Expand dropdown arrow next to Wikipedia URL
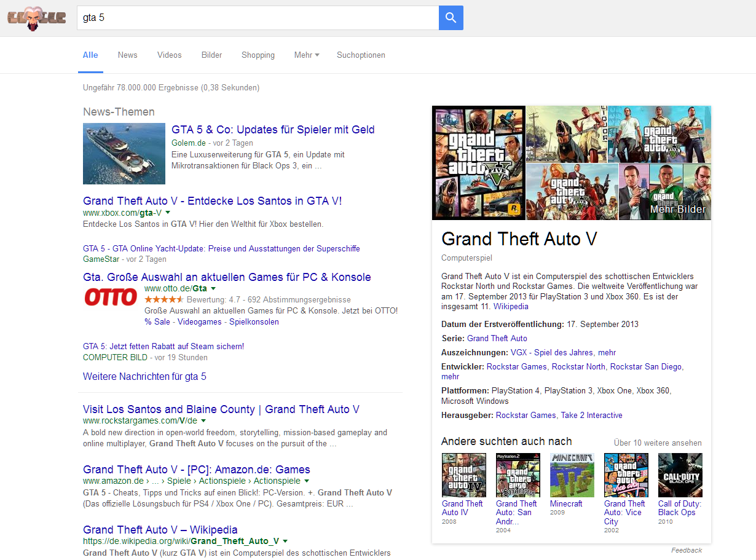 [x=285, y=542]
